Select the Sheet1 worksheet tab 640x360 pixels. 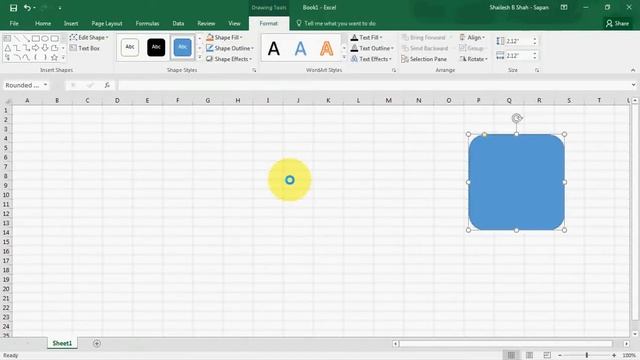click(x=62, y=343)
